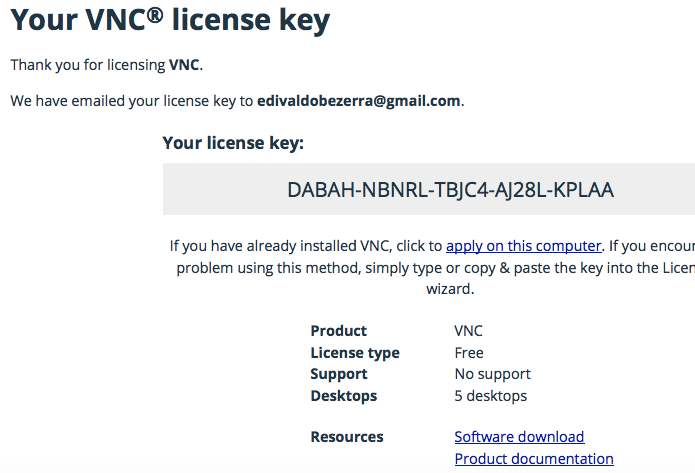Click the 'Resources' row label

[x=347, y=437]
